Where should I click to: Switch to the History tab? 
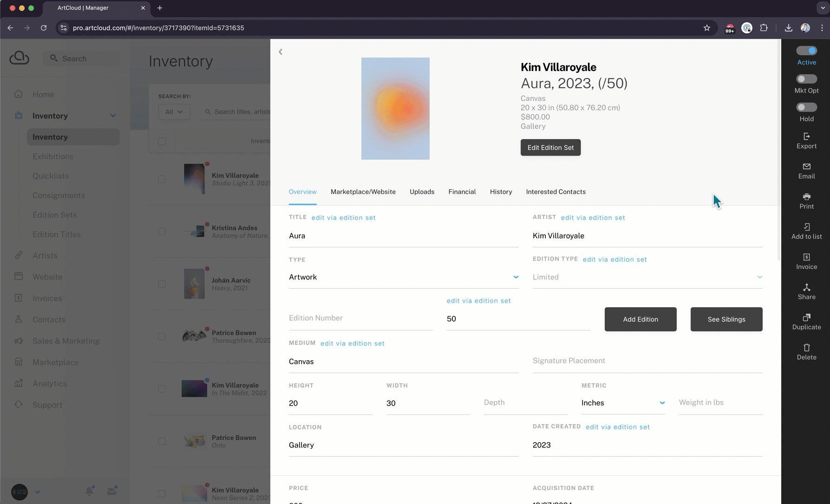[501, 192]
